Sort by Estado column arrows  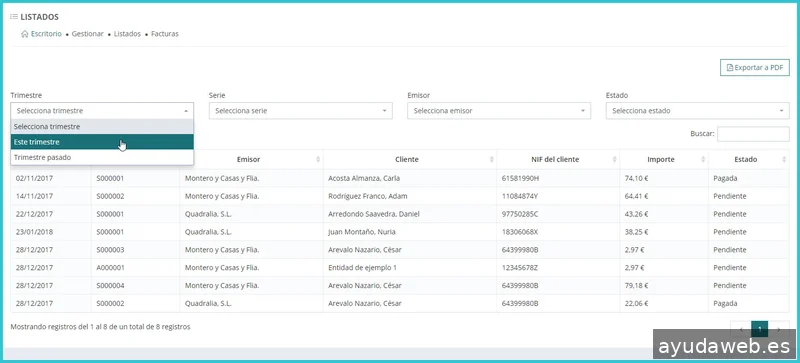click(x=784, y=159)
